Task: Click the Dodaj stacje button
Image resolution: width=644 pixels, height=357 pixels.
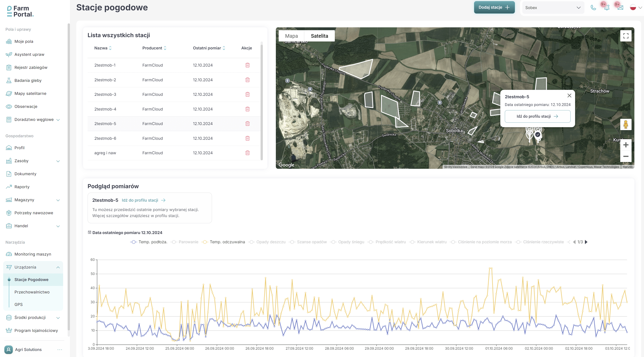Action: pyautogui.click(x=494, y=7)
